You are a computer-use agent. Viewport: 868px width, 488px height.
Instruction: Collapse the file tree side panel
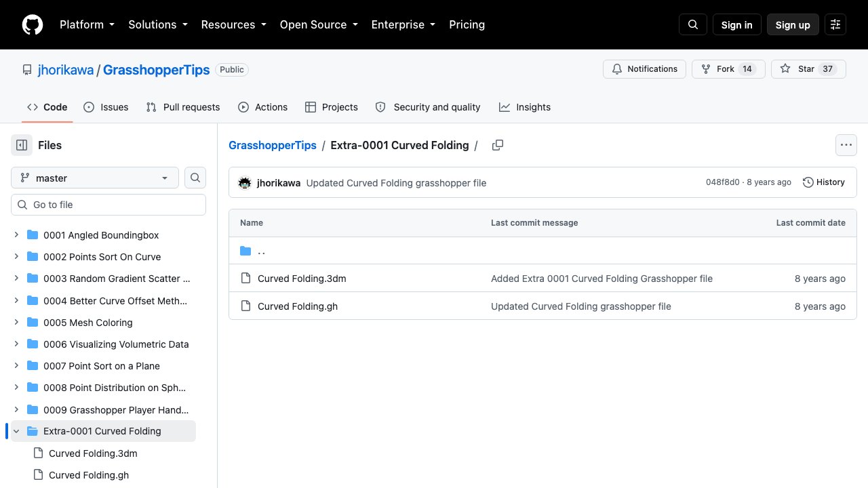click(22, 145)
